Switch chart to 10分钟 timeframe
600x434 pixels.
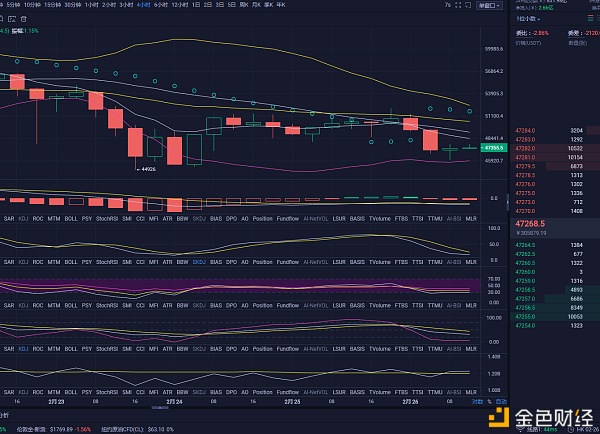pyautogui.click(x=32, y=5)
